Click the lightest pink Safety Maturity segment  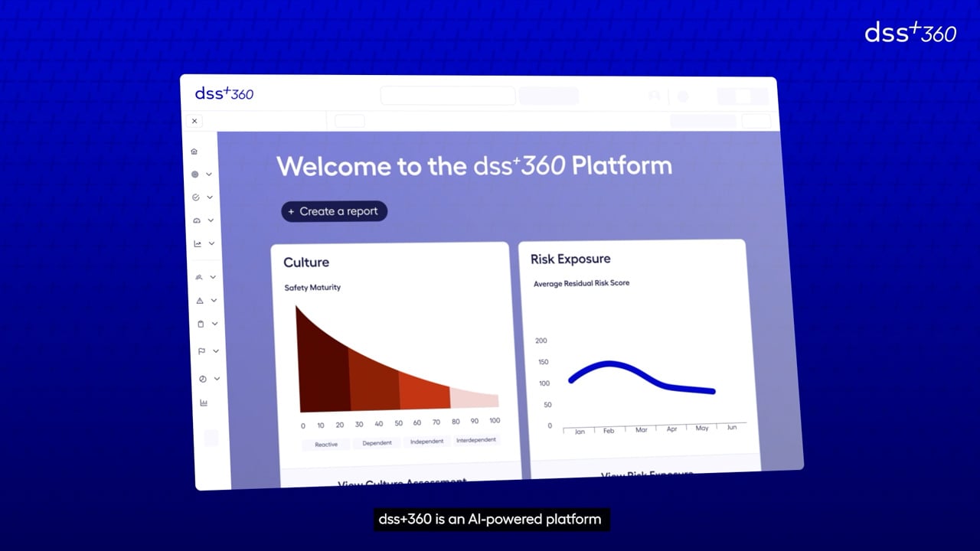coord(474,398)
